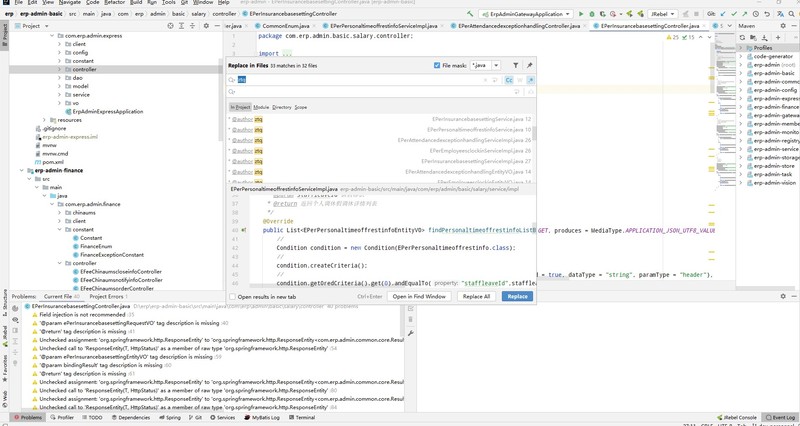Switch to EPerPersonaltimeoffrestinfoServiceImpl.java tab
The width and height of the screenshot is (800, 426).
coord(383,26)
